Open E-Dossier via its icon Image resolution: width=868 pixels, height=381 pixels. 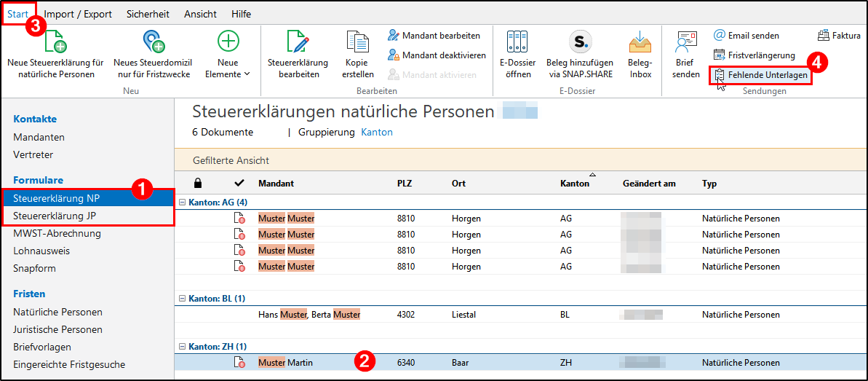point(517,42)
